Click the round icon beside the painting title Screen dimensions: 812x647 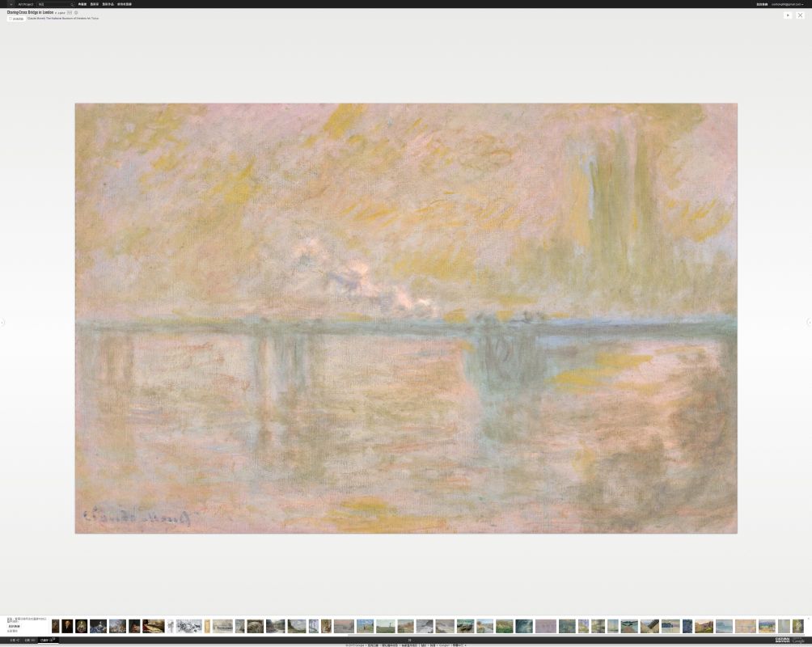77,13
